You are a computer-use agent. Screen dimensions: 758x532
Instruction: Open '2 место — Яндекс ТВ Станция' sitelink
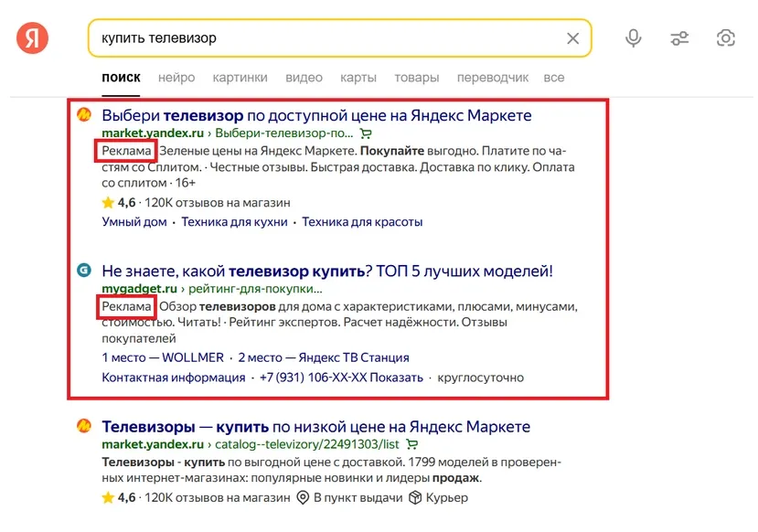coord(324,357)
